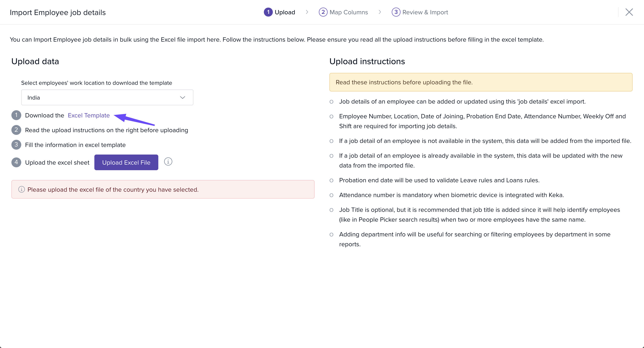Select the Upload step label
This screenshot has width=644, height=348.
click(285, 12)
